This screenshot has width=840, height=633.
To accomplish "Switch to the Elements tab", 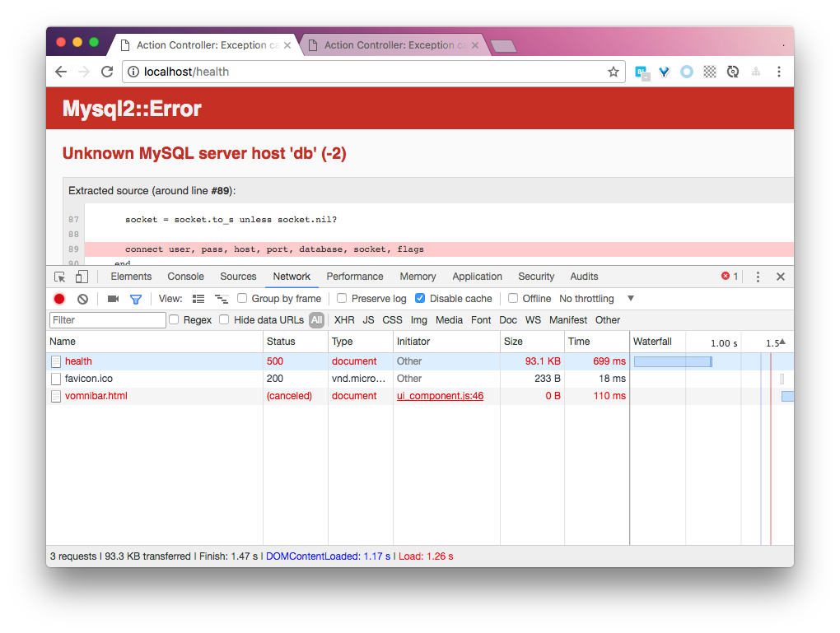I will [x=131, y=277].
